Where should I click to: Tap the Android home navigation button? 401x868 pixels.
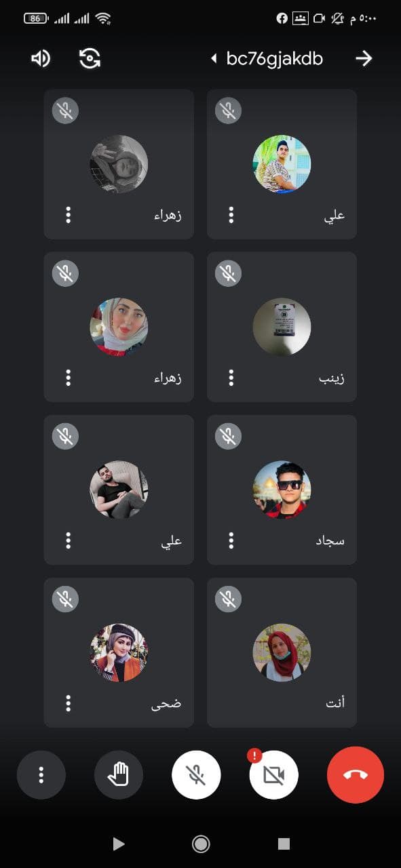click(x=201, y=844)
